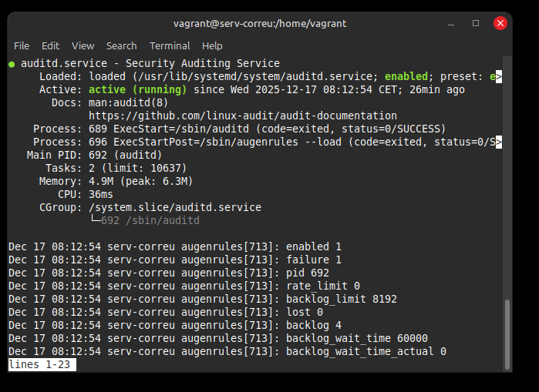Click the truncation marker on the ExecStartPost line

498,142
